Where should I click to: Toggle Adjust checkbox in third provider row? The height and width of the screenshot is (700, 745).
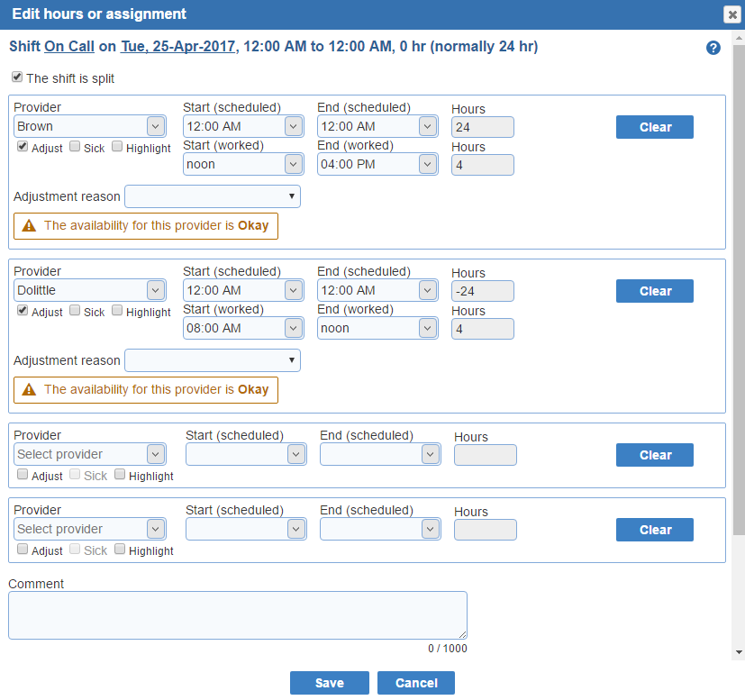(x=23, y=474)
